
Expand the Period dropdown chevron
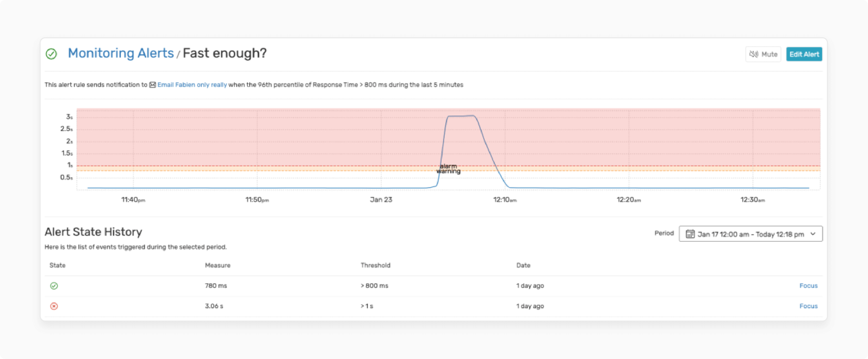(x=813, y=234)
